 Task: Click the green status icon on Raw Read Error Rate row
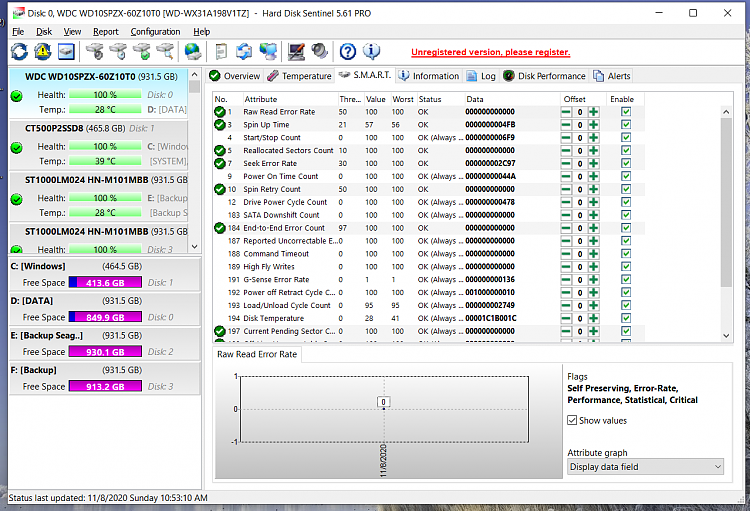coord(220,112)
